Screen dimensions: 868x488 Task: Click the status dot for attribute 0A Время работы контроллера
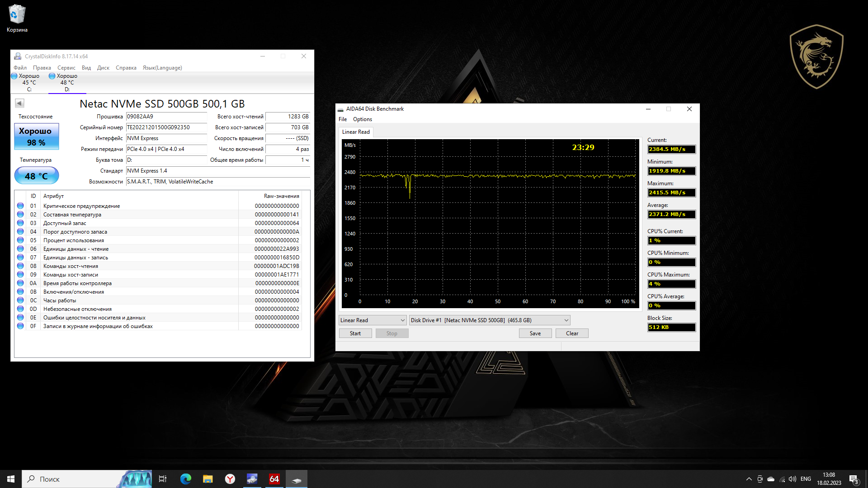coord(20,283)
